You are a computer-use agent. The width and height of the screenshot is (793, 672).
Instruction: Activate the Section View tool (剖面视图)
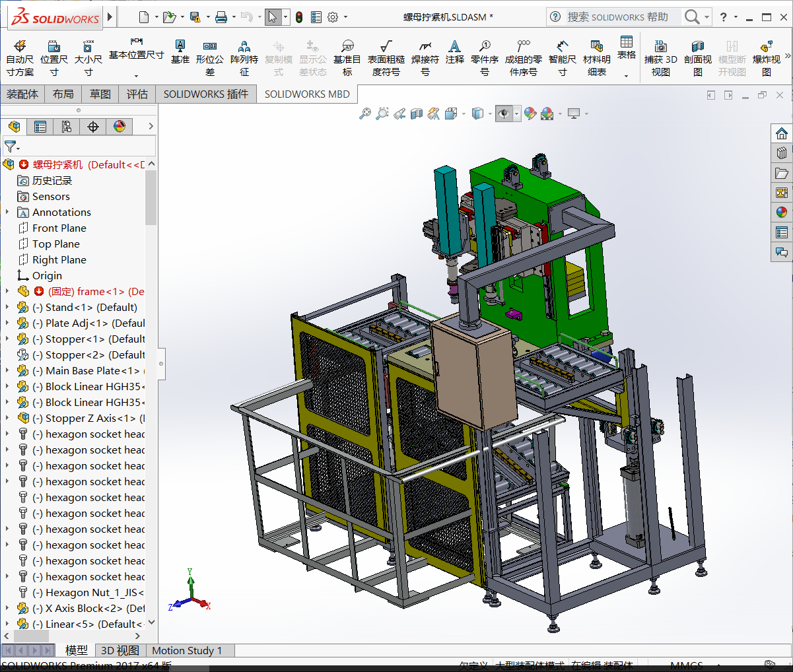[698, 58]
